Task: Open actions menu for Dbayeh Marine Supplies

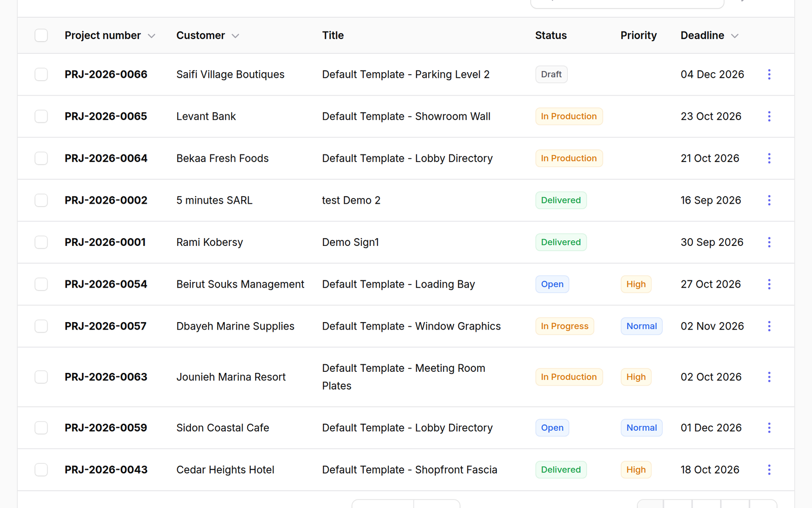Action: [769, 326]
